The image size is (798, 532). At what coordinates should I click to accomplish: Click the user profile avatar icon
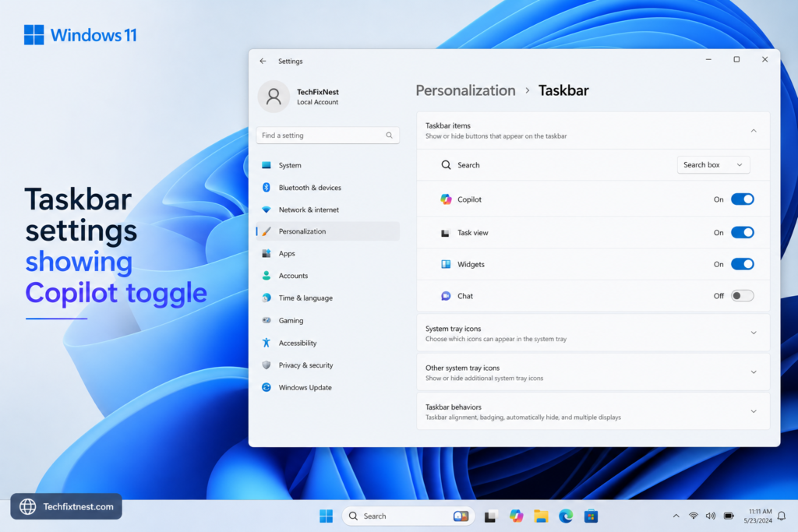(x=274, y=97)
